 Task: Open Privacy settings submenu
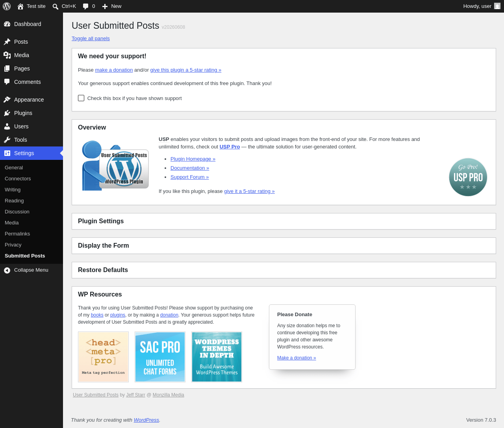pos(31,245)
